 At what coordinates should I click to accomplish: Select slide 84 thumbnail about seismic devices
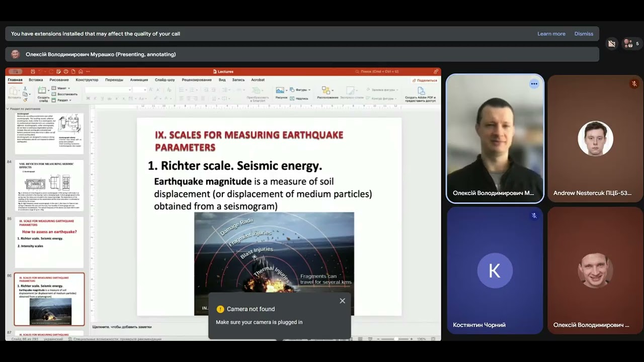pyautogui.click(x=49, y=186)
